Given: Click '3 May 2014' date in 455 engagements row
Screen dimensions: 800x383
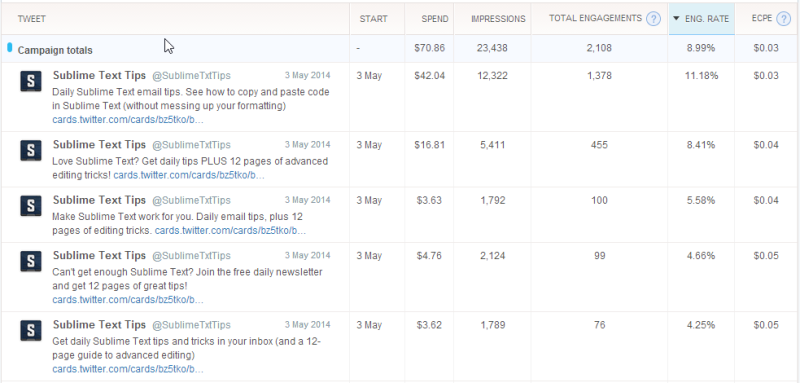Looking at the screenshot, I should point(307,145).
